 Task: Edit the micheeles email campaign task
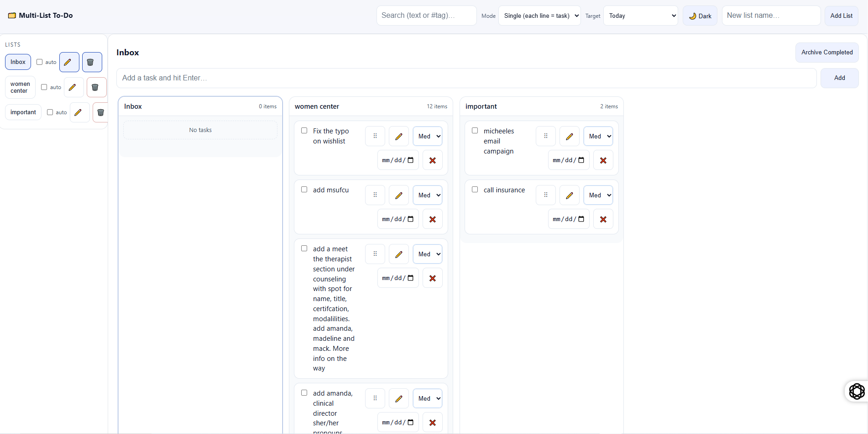tap(570, 136)
